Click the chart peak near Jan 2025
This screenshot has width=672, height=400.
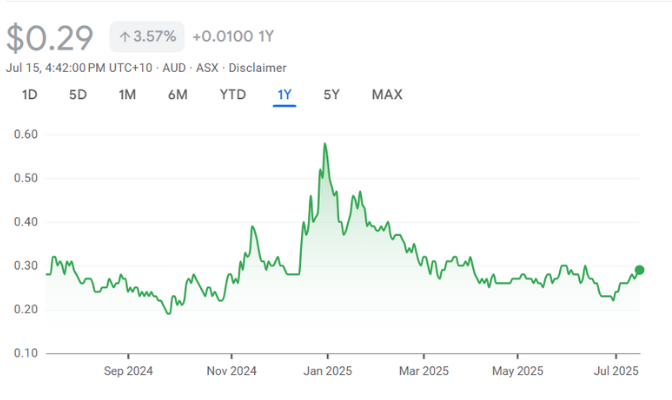click(x=325, y=144)
